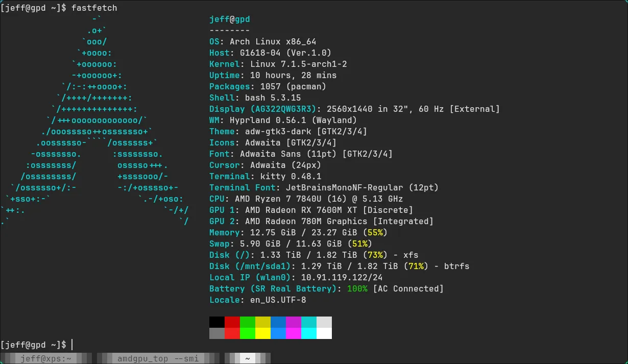Click the Arch Linux ASCII logo

pos(94,120)
